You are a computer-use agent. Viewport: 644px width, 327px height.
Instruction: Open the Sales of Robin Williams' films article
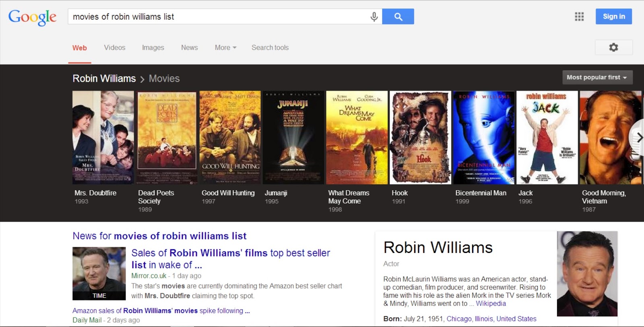(231, 259)
